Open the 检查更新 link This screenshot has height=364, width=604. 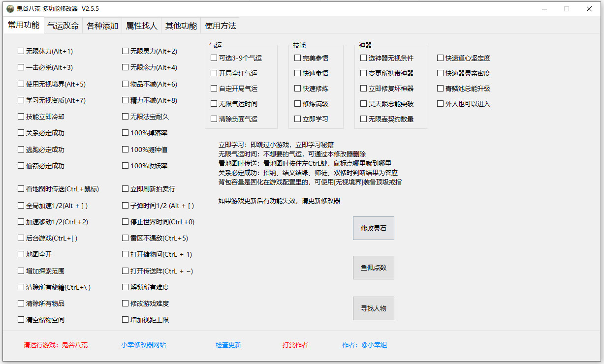point(228,345)
